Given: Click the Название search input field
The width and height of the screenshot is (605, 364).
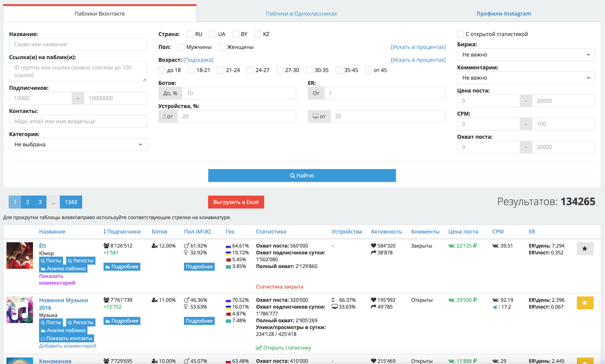Looking at the screenshot, I should [78, 44].
